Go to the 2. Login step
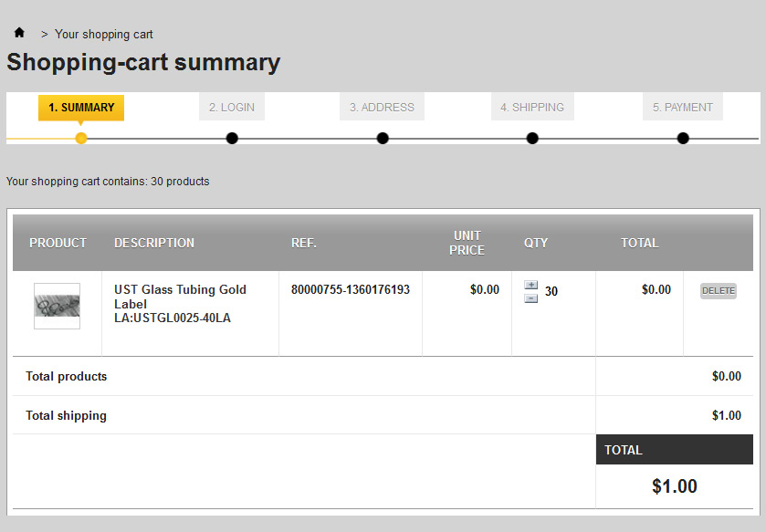 pos(232,108)
